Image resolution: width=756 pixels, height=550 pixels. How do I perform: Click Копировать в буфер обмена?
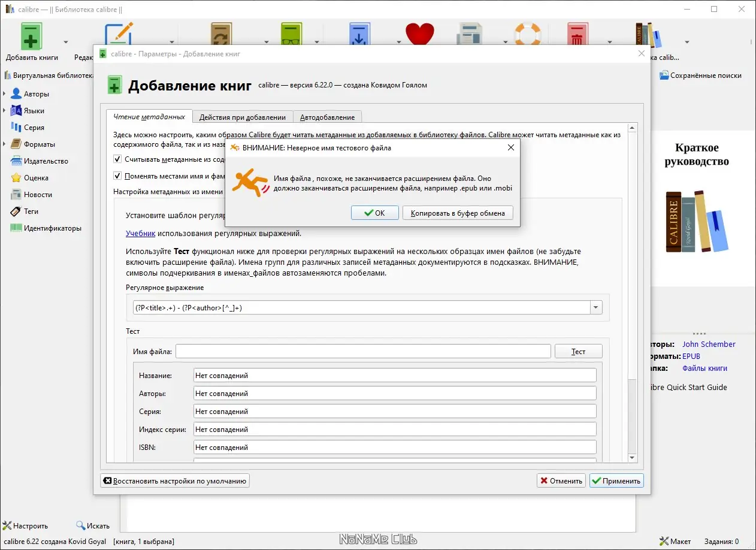tap(458, 213)
